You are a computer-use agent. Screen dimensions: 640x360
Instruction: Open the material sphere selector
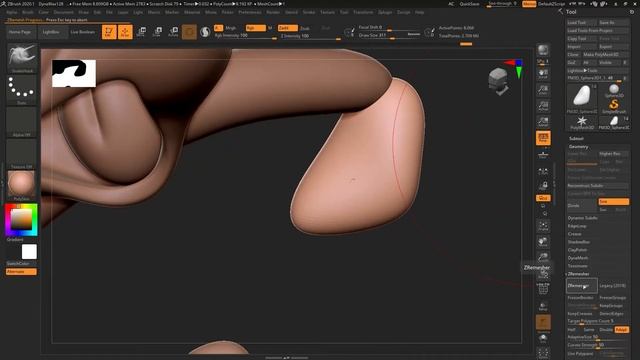tap(22, 185)
